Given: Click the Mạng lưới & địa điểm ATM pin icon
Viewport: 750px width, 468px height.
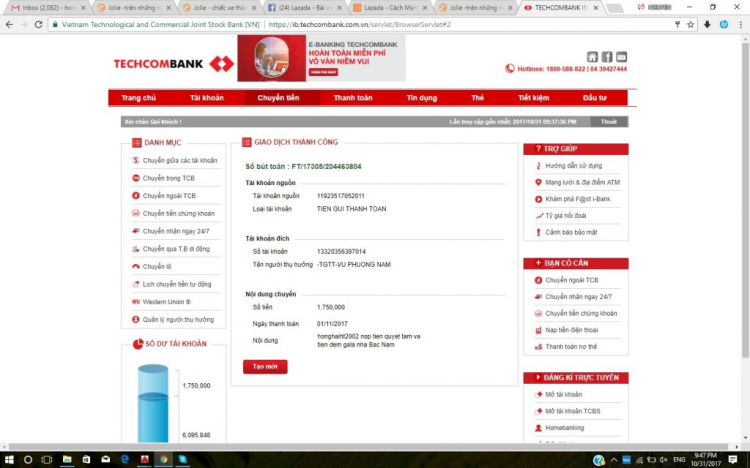Looking at the screenshot, I should click(538, 182).
